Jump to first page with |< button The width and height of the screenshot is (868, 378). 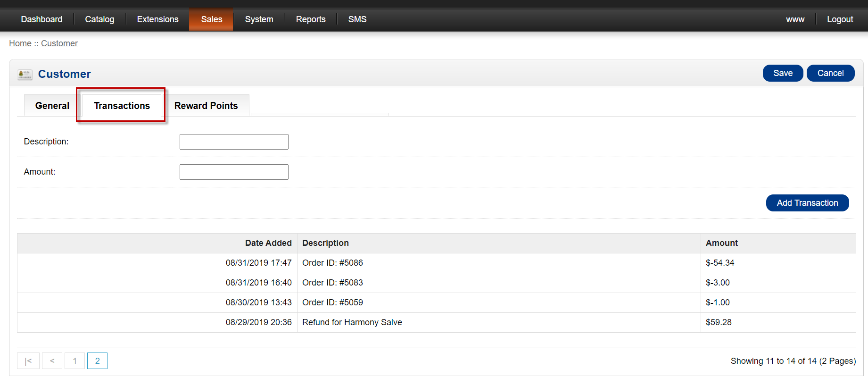[28, 361]
